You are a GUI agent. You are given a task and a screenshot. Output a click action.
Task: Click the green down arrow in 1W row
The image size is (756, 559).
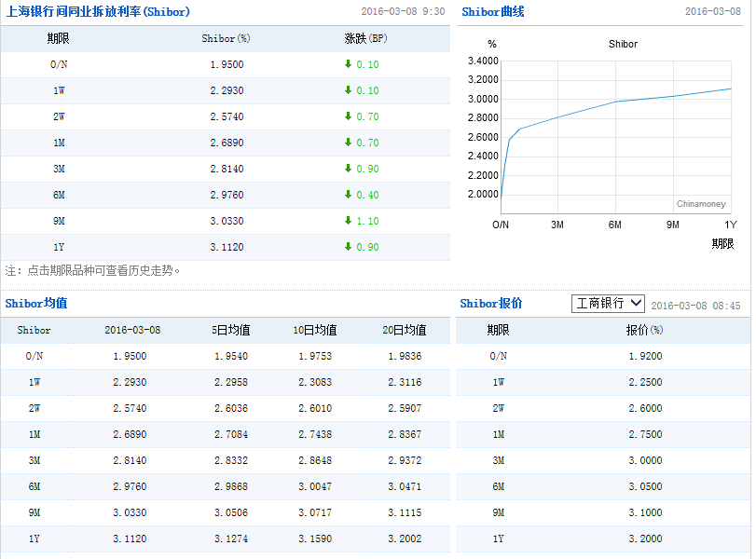348,90
